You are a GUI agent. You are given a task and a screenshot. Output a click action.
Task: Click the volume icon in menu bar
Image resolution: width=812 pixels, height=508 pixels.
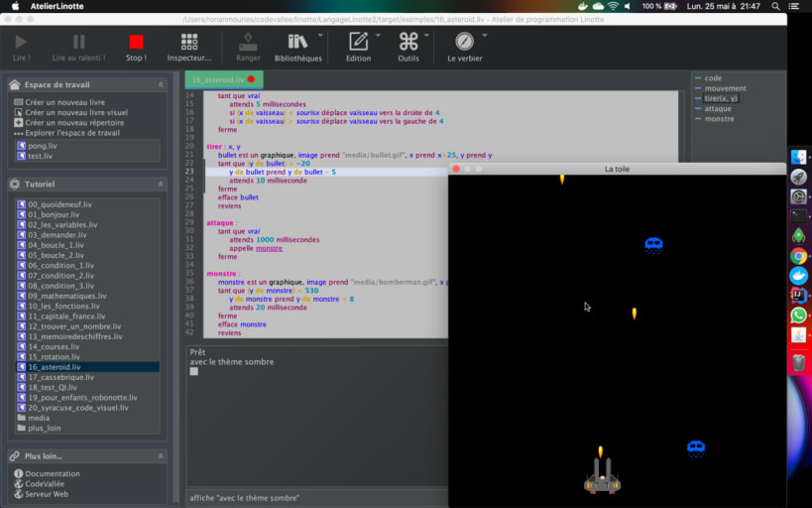coord(628,6)
